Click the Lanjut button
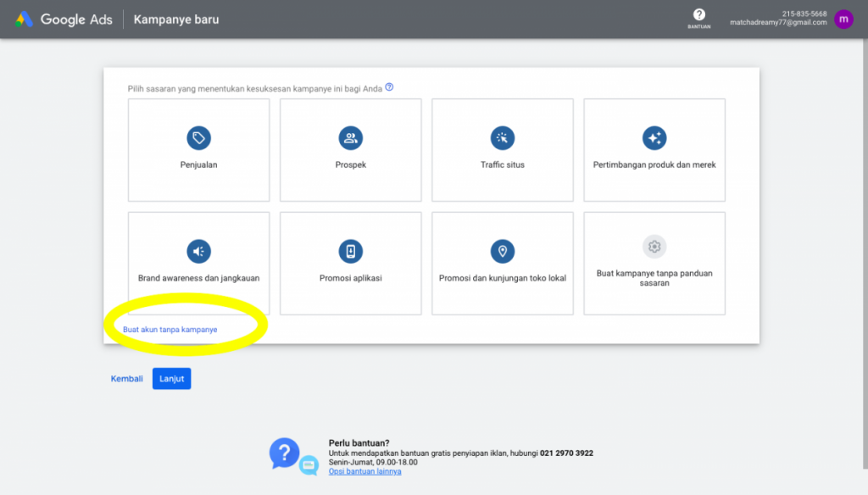 point(171,379)
